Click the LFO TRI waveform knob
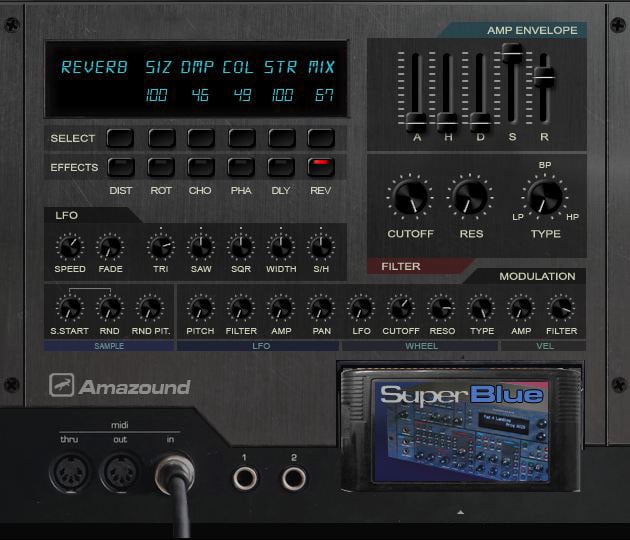This screenshot has height=540, width=630. click(161, 247)
